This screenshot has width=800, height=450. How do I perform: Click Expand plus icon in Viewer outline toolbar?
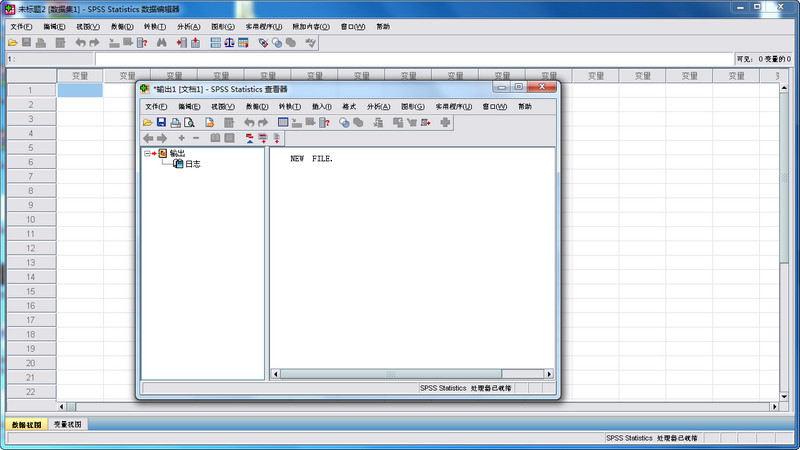(182, 138)
